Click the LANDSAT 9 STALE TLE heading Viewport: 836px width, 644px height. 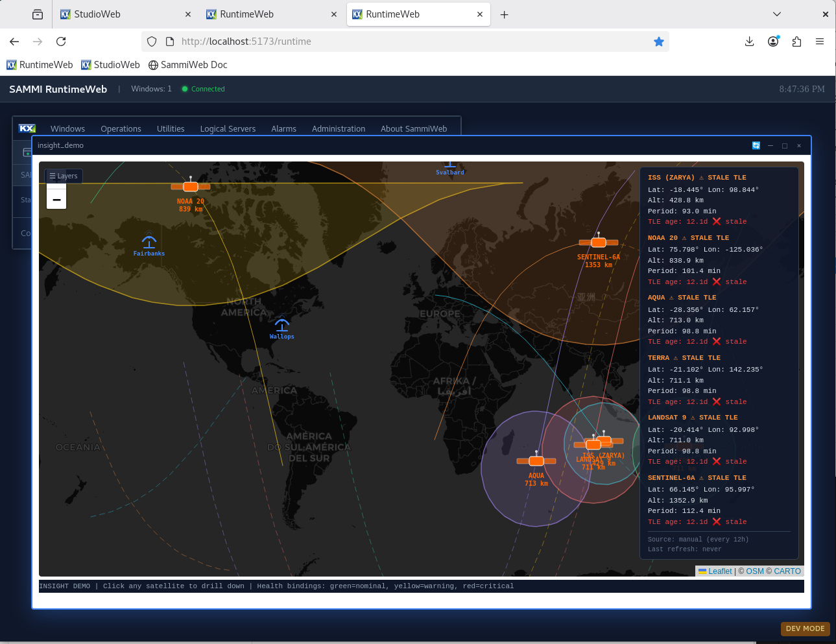[x=693, y=417]
